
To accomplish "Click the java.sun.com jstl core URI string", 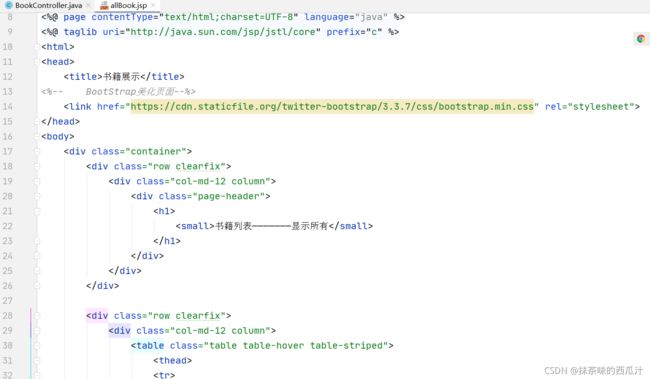I will pyautogui.click(x=223, y=32).
